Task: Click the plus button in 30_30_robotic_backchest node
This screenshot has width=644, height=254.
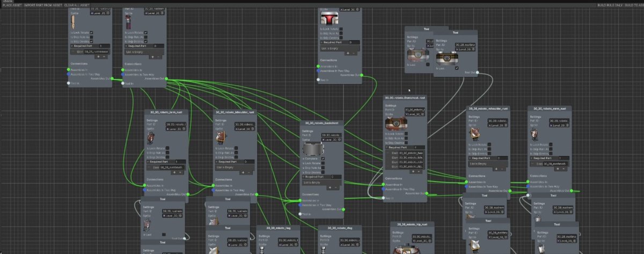Action: click(x=330, y=187)
